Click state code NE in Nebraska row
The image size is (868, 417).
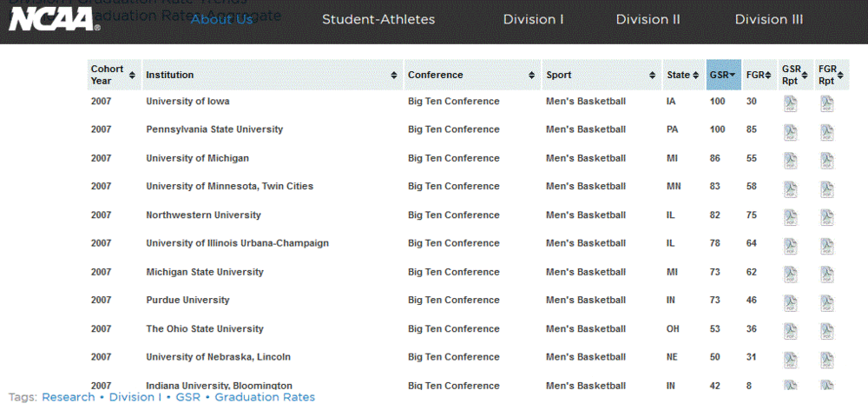pyautogui.click(x=672, y=357)
